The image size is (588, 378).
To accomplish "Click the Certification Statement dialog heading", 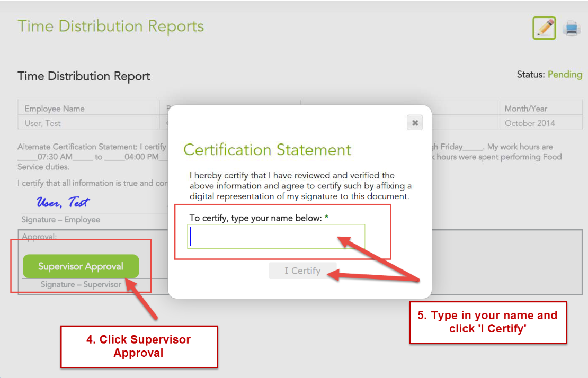I will 267,150.
